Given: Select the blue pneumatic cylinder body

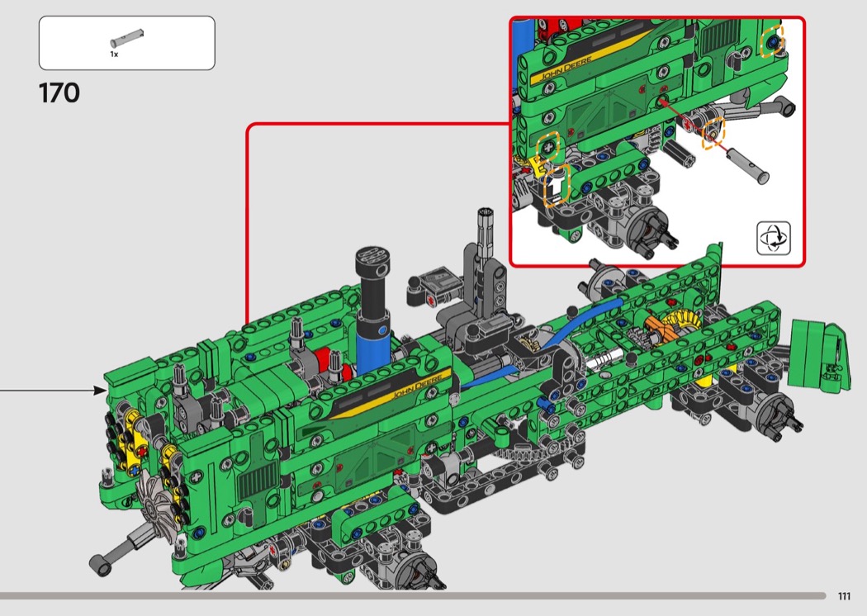Looking at the screenshot, I should click(372, 345).
